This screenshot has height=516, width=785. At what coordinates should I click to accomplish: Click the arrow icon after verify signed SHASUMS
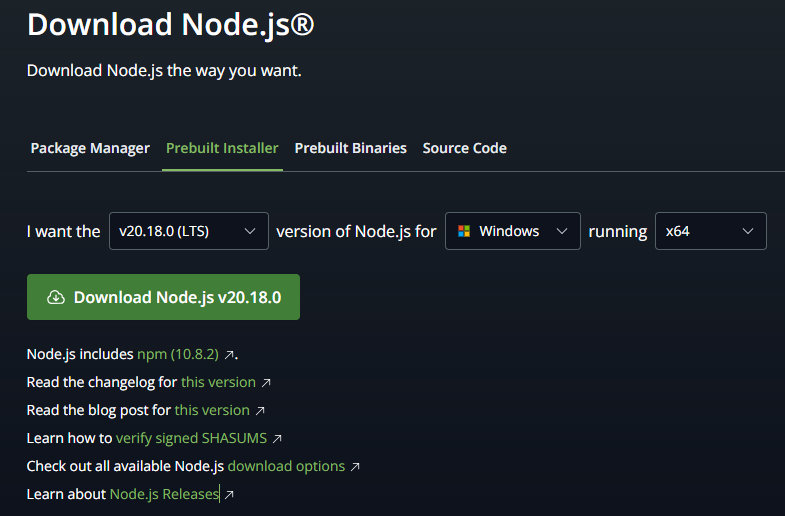[277, 439]
